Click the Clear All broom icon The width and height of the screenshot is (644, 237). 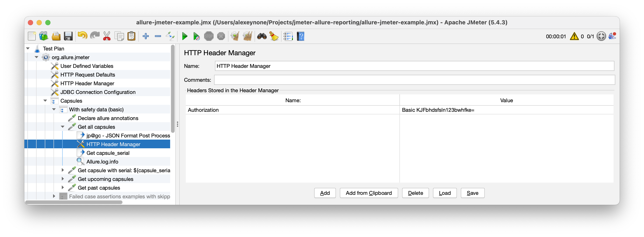coord(248,37)
